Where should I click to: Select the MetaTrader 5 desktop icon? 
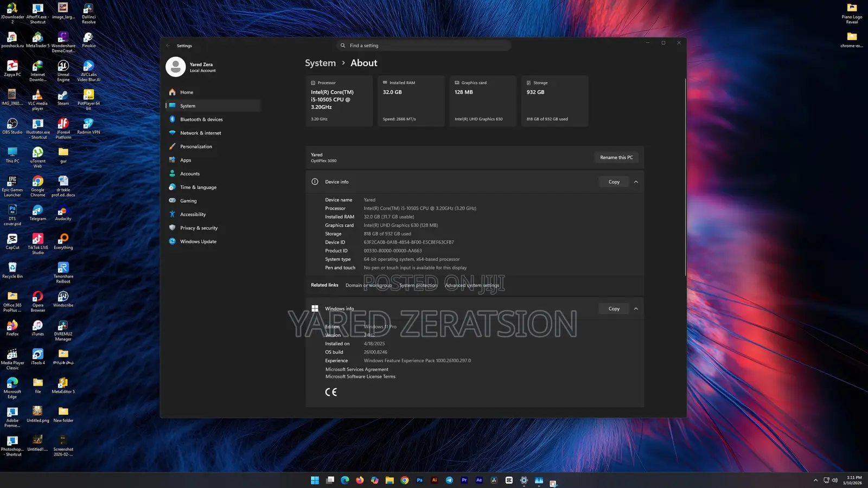click(x=37, y=40)
